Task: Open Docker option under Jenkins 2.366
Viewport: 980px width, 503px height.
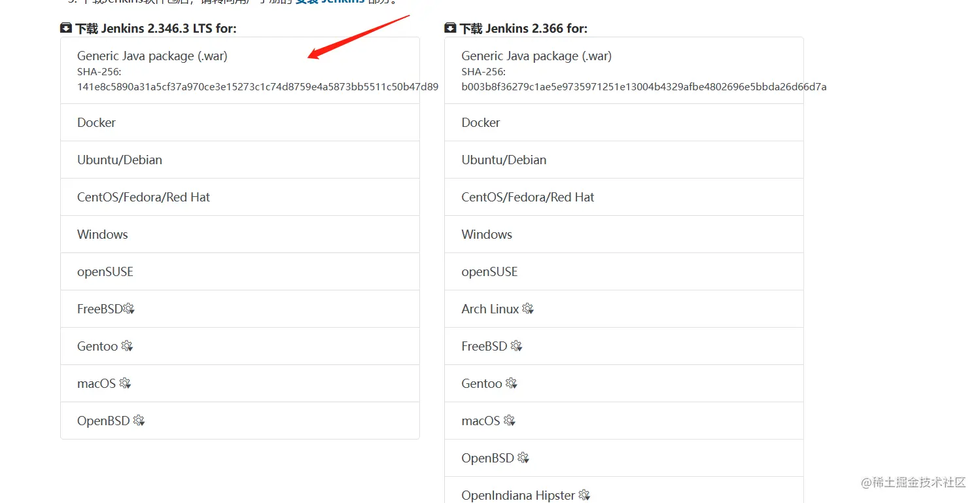Action: [x=624, y=122]
